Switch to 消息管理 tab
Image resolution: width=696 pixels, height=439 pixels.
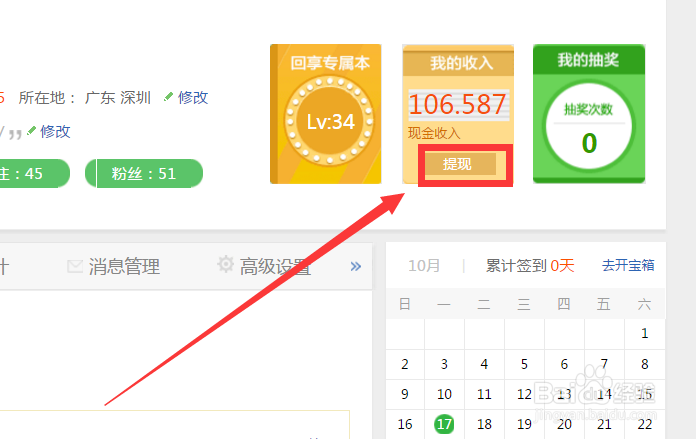point(124,266)
